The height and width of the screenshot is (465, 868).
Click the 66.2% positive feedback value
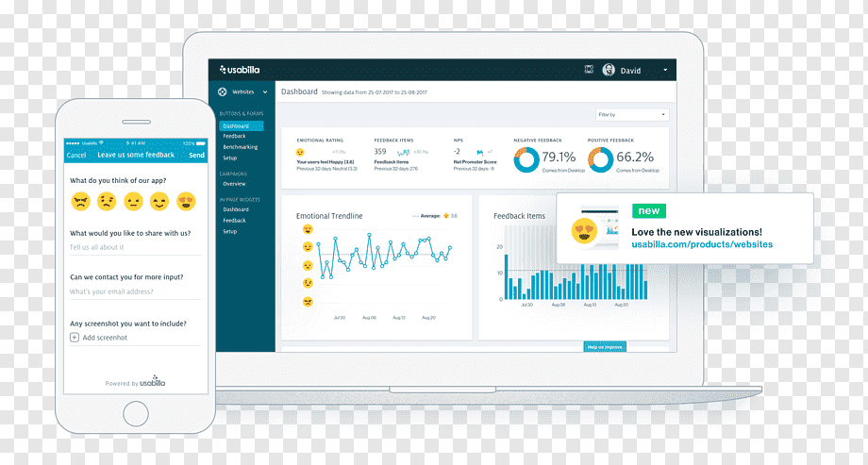(x=635, y=158)
